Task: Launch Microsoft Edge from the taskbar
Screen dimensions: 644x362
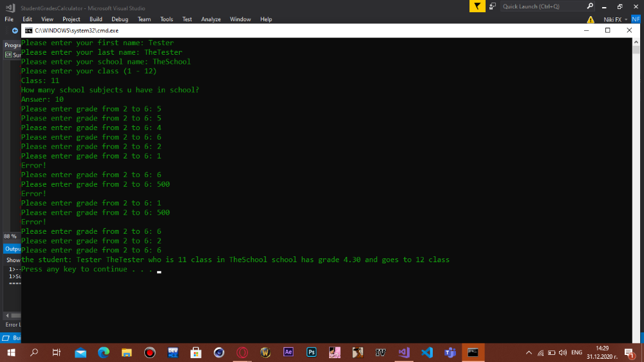Action: tap(104, 352)
